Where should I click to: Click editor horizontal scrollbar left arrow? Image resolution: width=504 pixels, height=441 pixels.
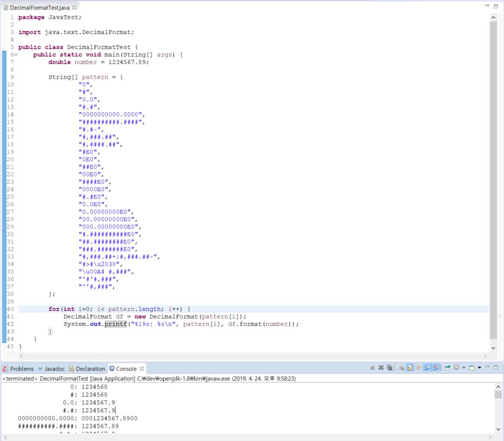pyautogui.click(x=21, y=356)
